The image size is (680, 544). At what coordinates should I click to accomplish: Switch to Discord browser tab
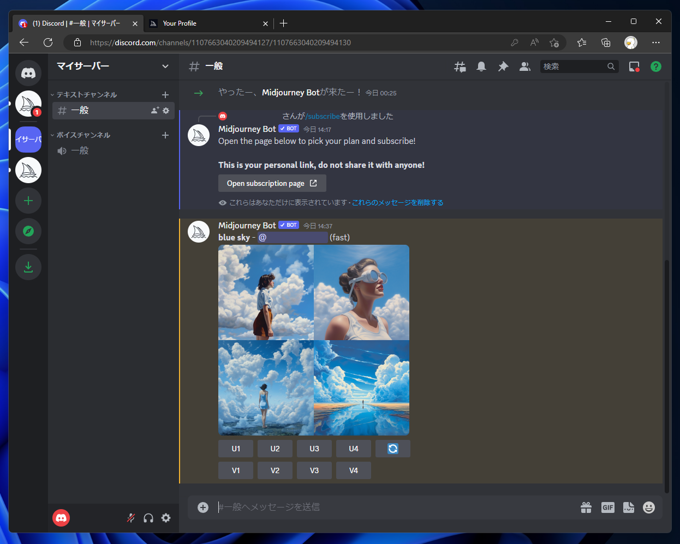[77, 23]
